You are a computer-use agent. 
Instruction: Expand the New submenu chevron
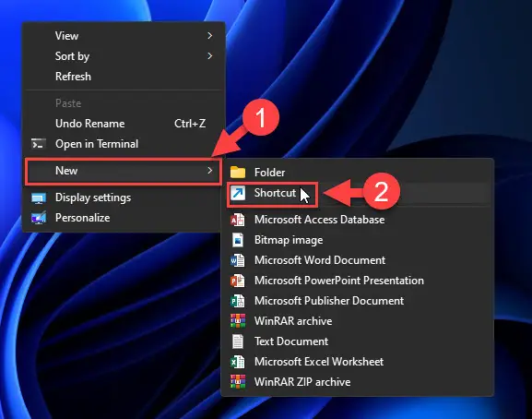point(209,171)
